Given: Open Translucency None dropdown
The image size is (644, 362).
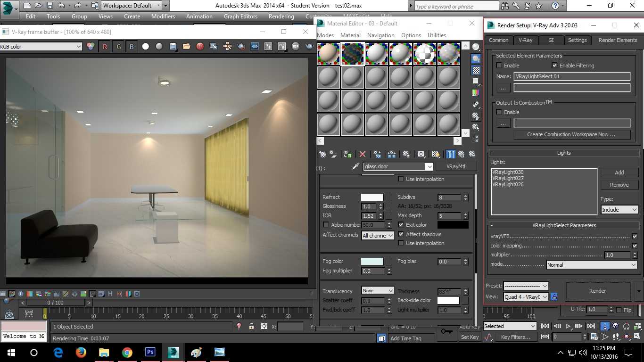Looking at the screenshot, I should [x=378, y=291].
